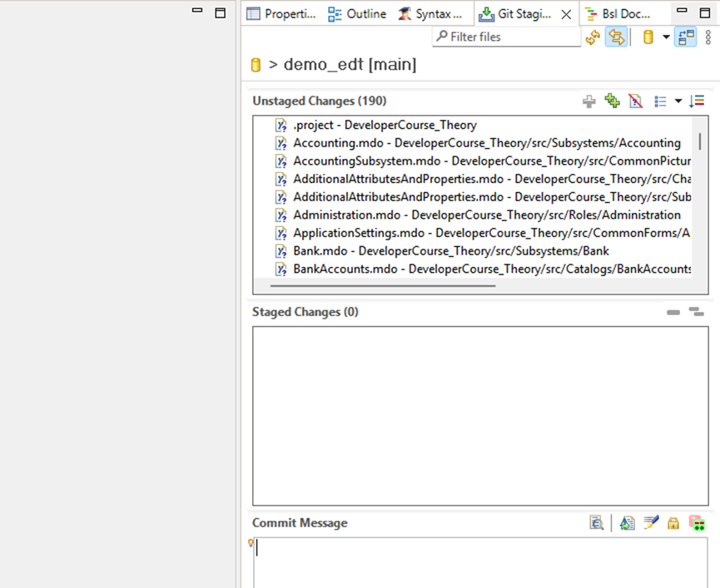Open the repository switch dropdown arrow
This screenshot has height=588, width=720.
(x=666, y=37)
